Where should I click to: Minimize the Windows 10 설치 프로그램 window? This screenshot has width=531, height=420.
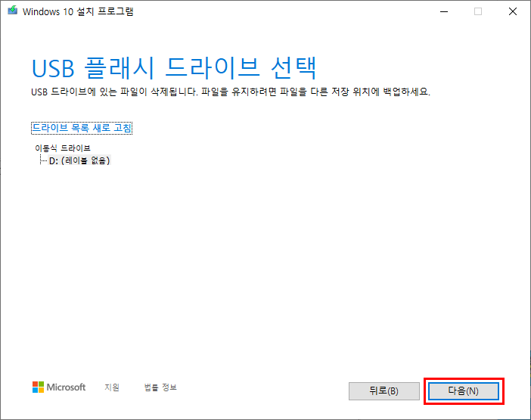444,11
